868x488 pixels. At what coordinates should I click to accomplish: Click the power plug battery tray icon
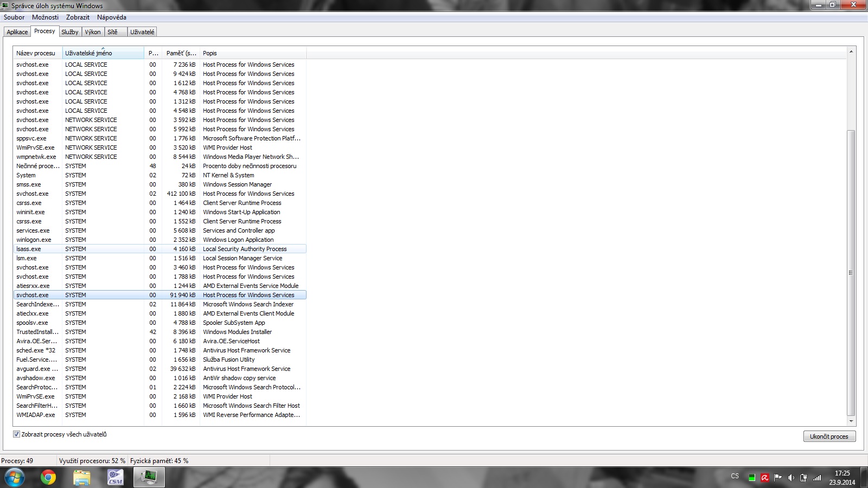click(804, 478)
